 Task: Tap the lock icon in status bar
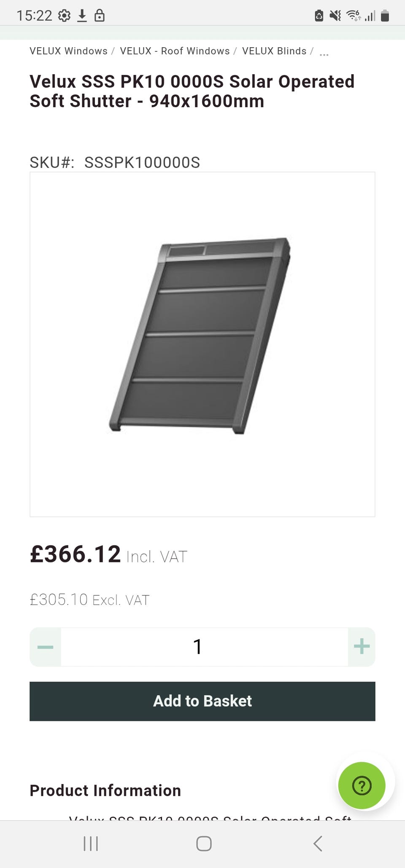(100, 16)
